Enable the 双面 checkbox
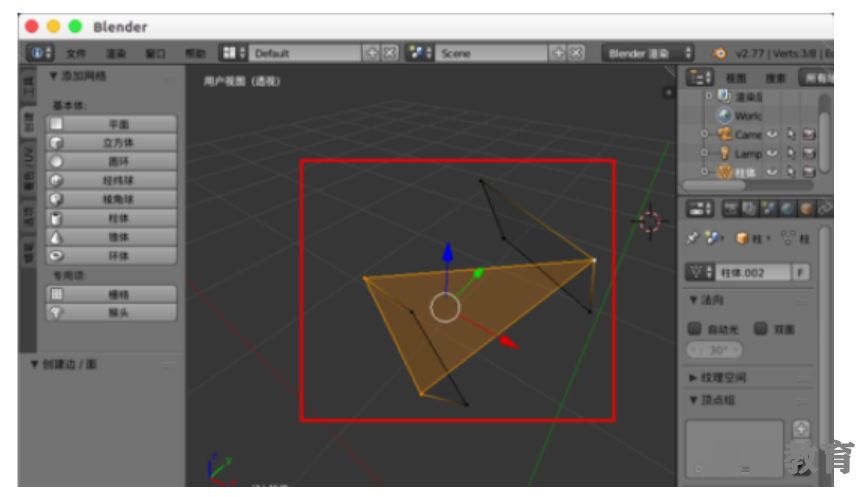The width and height of the screenshot is (861, 497). [x=761, y=328]
